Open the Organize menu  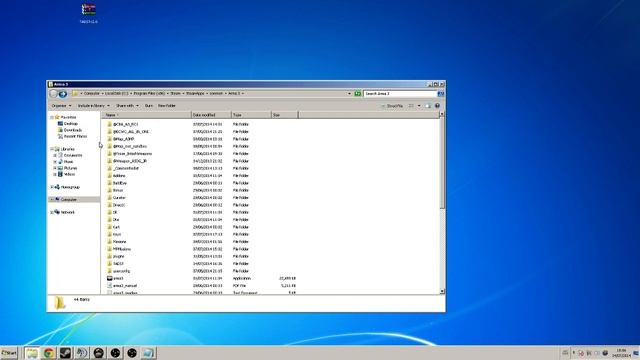(61, 106)
